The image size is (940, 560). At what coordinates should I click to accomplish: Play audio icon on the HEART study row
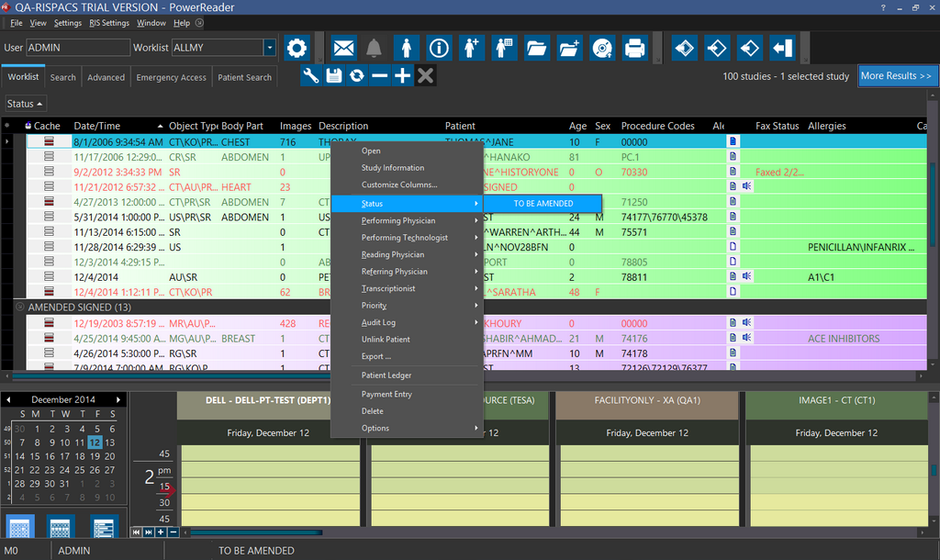coord(747,186)
